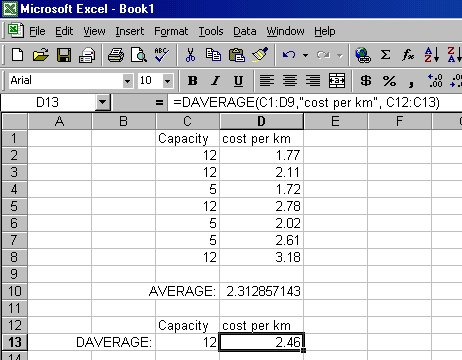Expand the Redo history dropdown arrow
This screenshot has width=462, height=360.
(x=340, y=55)
